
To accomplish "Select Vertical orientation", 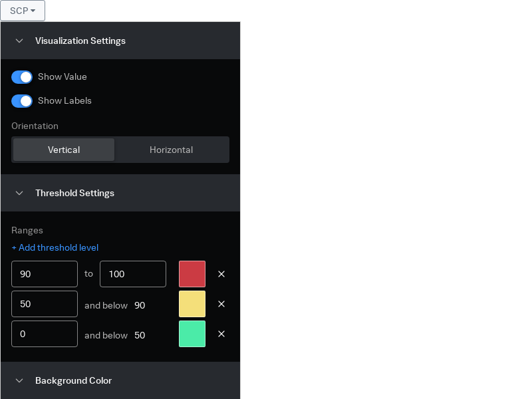I will click(x=64, y=150).
